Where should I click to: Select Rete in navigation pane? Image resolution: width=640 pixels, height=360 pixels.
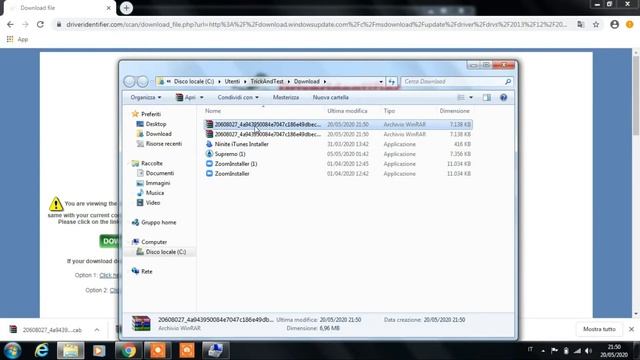(x=146, y=271)
